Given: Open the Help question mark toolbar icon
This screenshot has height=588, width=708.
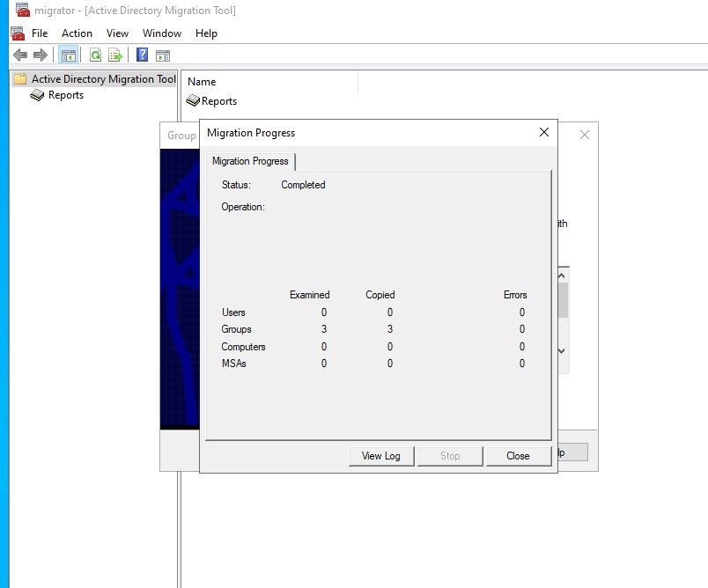Looking at the screenshot, I should 143,55.
